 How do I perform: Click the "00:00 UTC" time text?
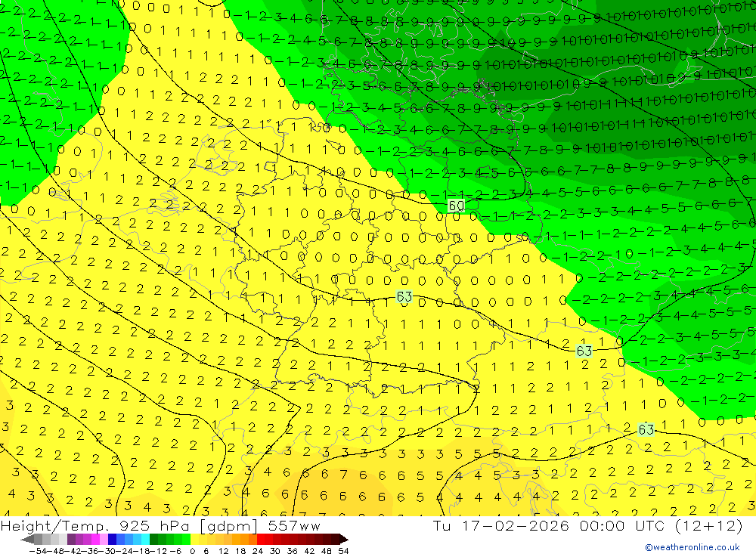[x=622, y=525]
